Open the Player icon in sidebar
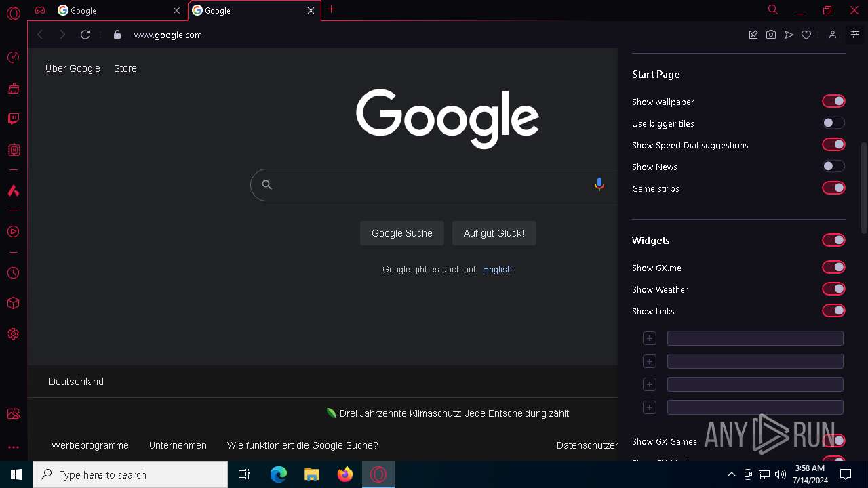Image resolution: width=868 pixels, height=488 pixels. click(x=13, y=232)
